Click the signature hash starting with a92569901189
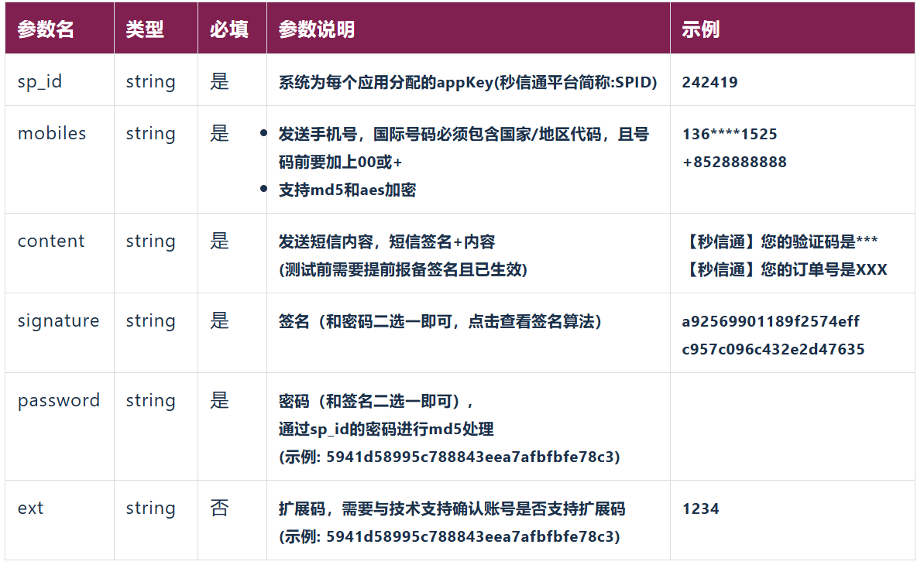This screenshot has width=924, height=565. [x=771, y=321]
